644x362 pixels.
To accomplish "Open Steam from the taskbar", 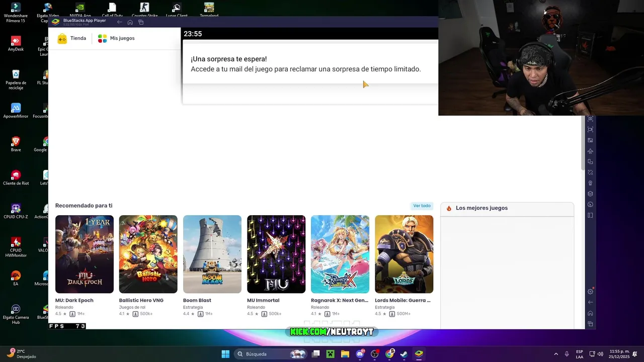I will (404, 354).
